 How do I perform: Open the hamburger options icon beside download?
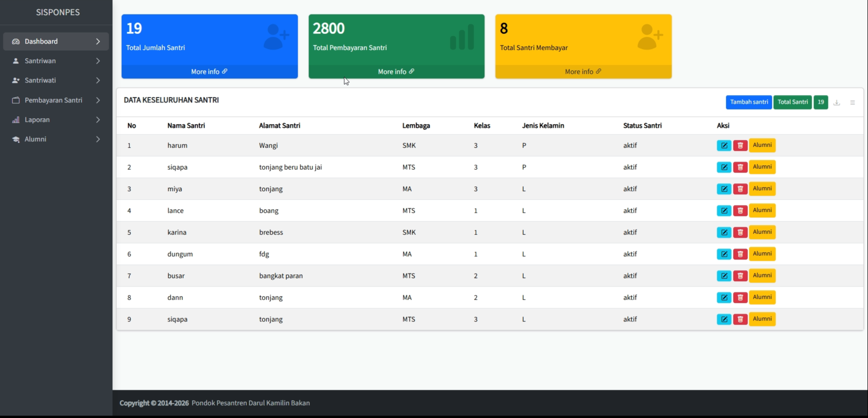point(852,102)
